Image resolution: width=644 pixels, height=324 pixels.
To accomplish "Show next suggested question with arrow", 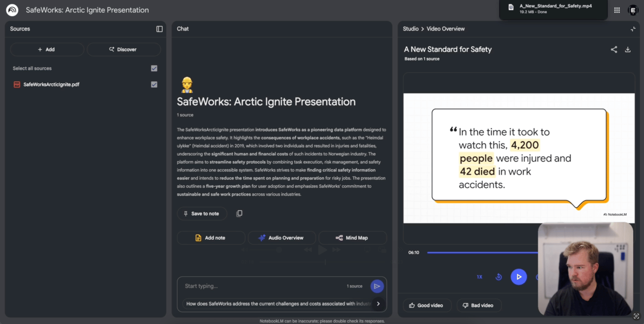I will (378, 304).
